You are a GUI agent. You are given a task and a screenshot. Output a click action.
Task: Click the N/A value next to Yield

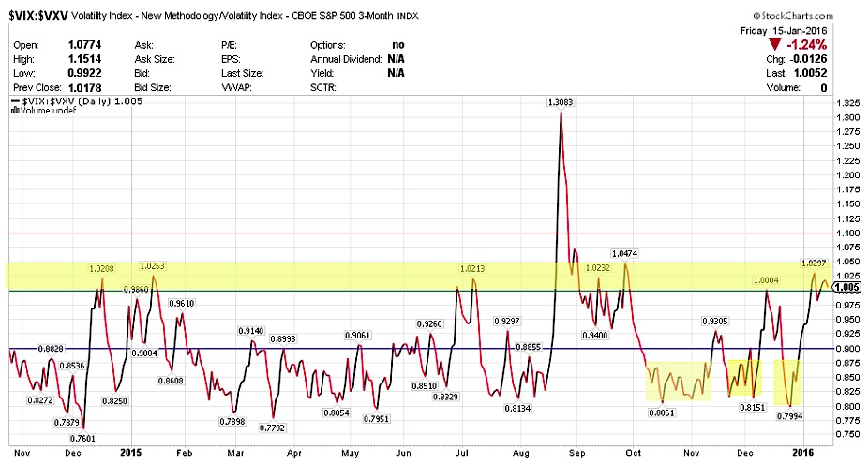pos(396,73)
